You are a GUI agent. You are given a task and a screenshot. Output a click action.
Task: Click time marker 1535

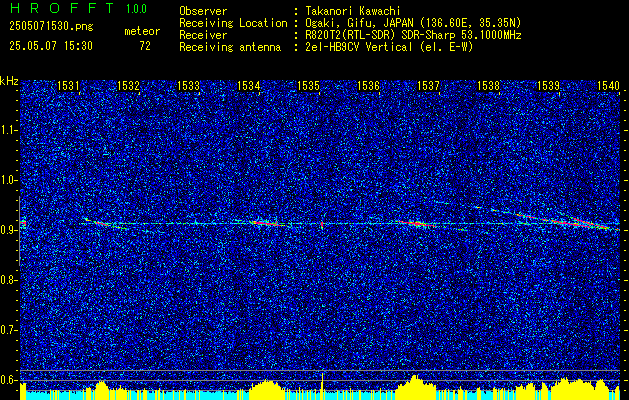(308, 85)
